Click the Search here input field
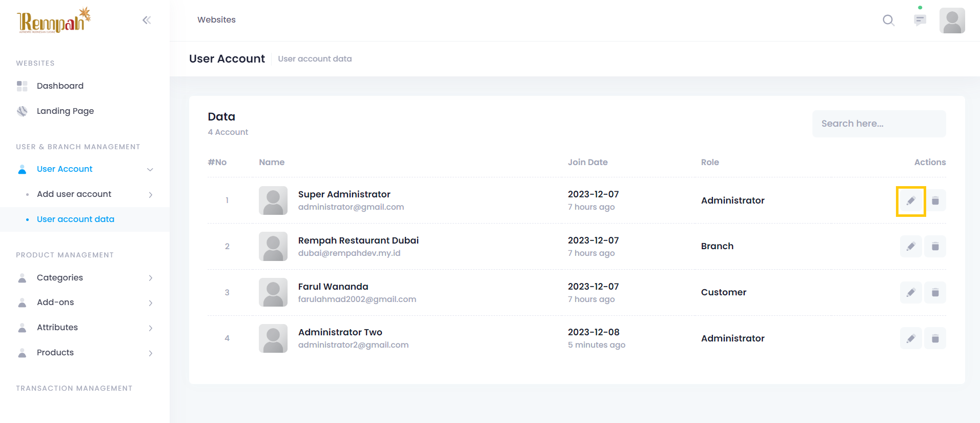This screenshot has height=423, width=980. (879, 124)
